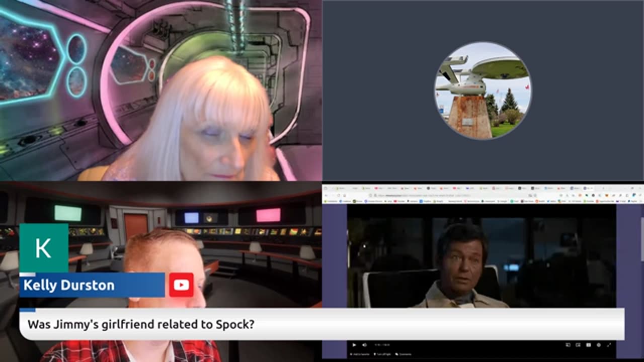Image resolution: width=644 pixels, height=362 pixels.
Task: Click the browser address bar
Action: pyautogui.click(x=453, y=195)
